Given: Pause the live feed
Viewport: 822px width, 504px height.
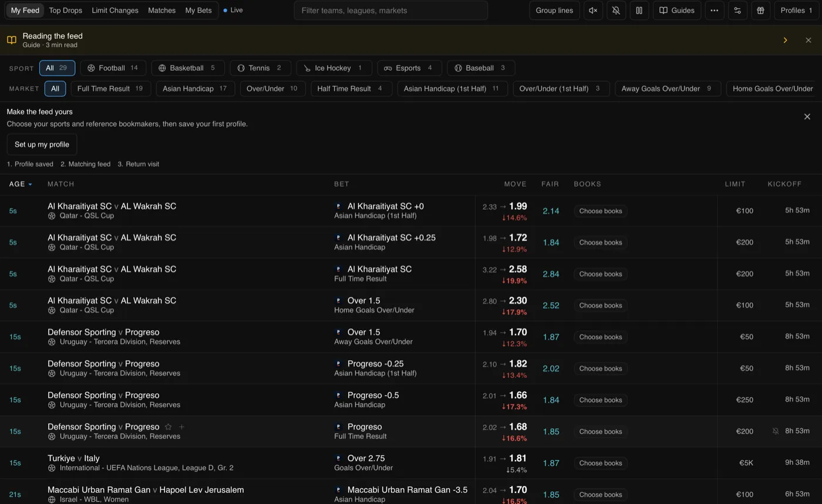Looking at the screenshot, I should [639, 11].
